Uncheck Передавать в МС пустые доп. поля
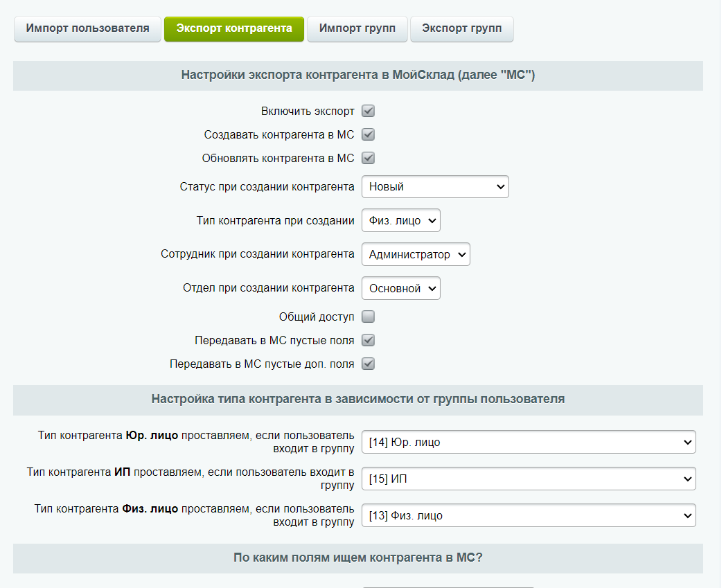The height and width of the screenshot is (588, 726). (368, 364)
